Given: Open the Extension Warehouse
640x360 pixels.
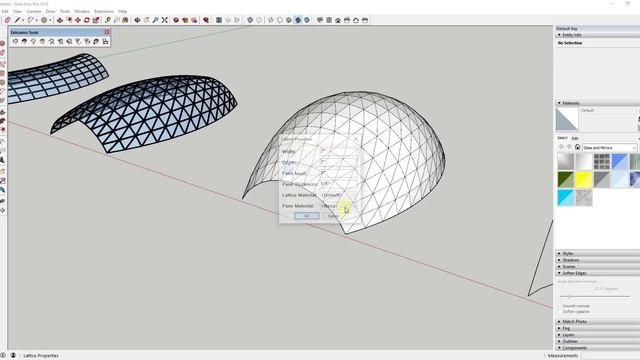Looking at the screenshot, I should pos(185,20).
